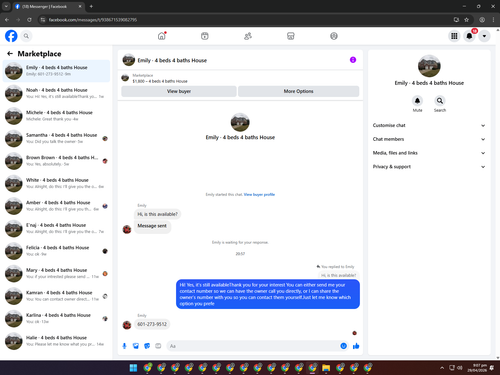The image size is (500, 375).
Task: Open Facebook search magnifier icon
Action: click(x=26, y=36)
